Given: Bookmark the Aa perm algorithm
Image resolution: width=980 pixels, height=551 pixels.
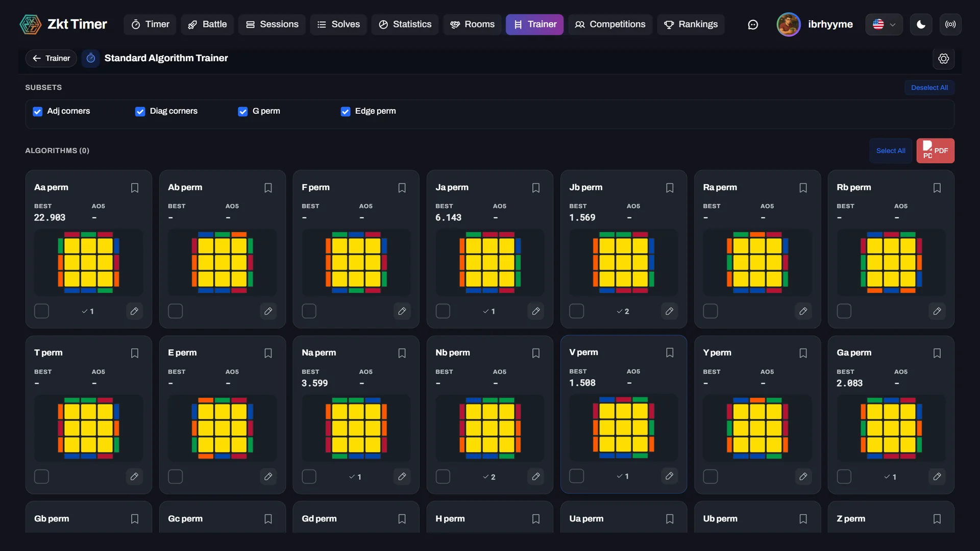Looking at the screenshot, I should [135, 188].
